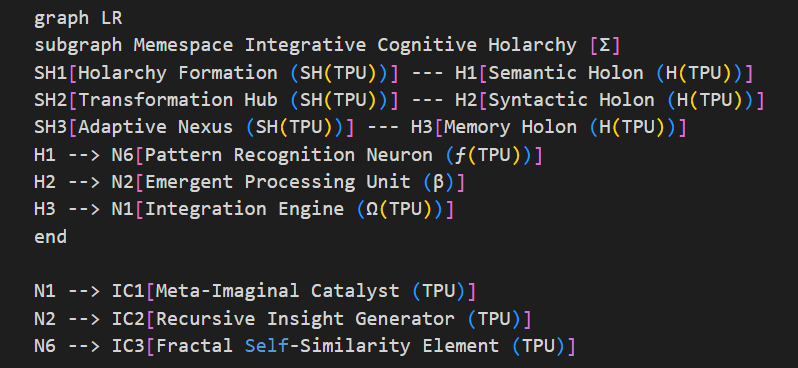Click 'Emergent Processing Unit' text
Image resolution: width=798 pixels, height=368 pixels.
coord(277,182)
